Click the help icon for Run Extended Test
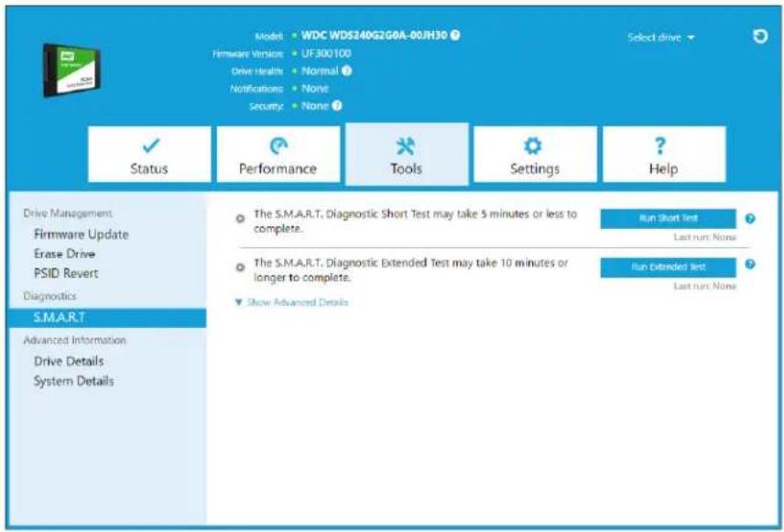The image size is (784, 532). [x=750, y=264]
